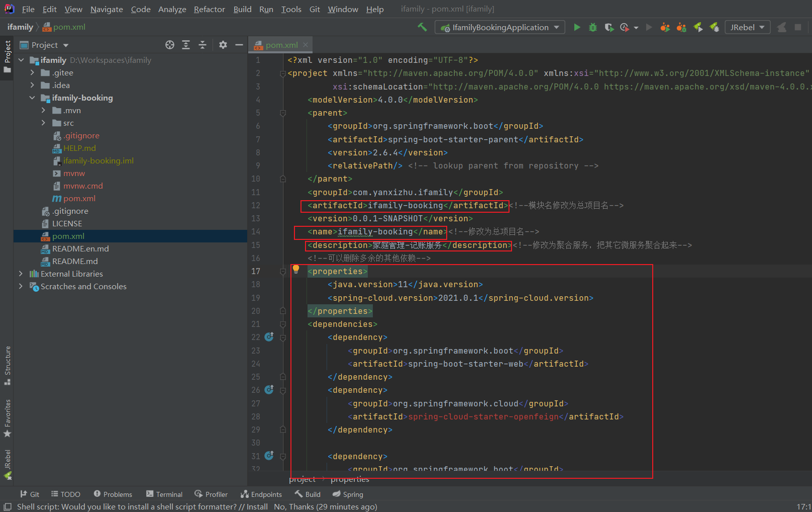Screen dimensions: 812x512
Task: Collapse the ifamily-booking folder
Action: click(x=32, y=98)
